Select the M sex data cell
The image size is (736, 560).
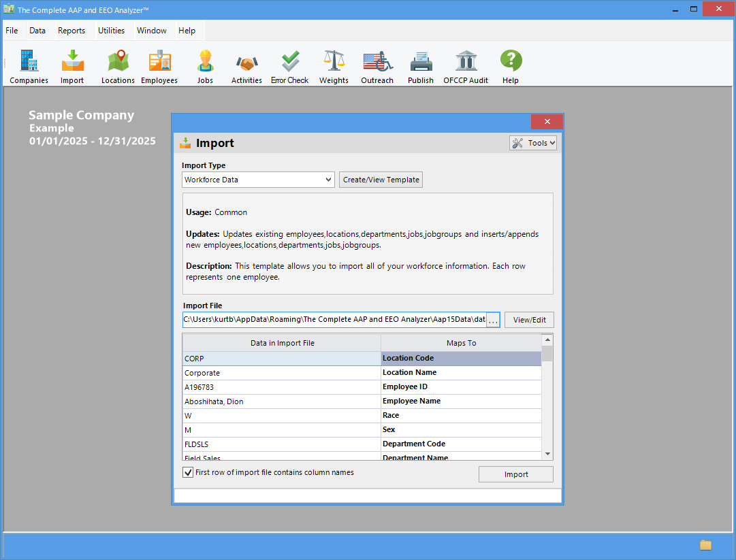coord(282,430)
